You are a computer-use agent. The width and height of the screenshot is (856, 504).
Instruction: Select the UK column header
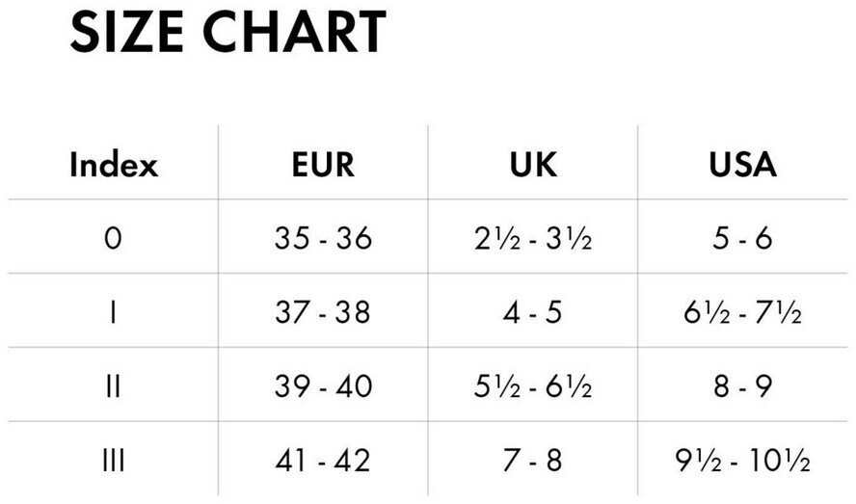pyautogui.click(x=533, y=165)
